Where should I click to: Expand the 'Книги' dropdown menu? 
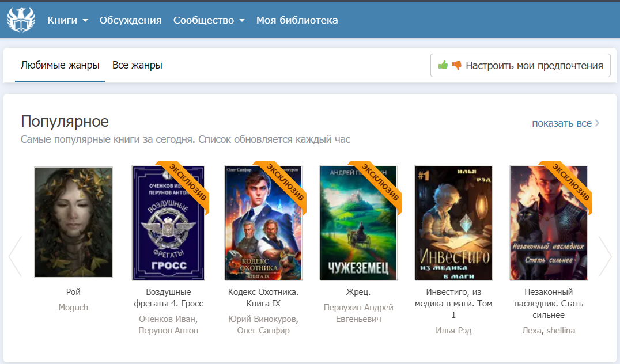coord(67,20)
